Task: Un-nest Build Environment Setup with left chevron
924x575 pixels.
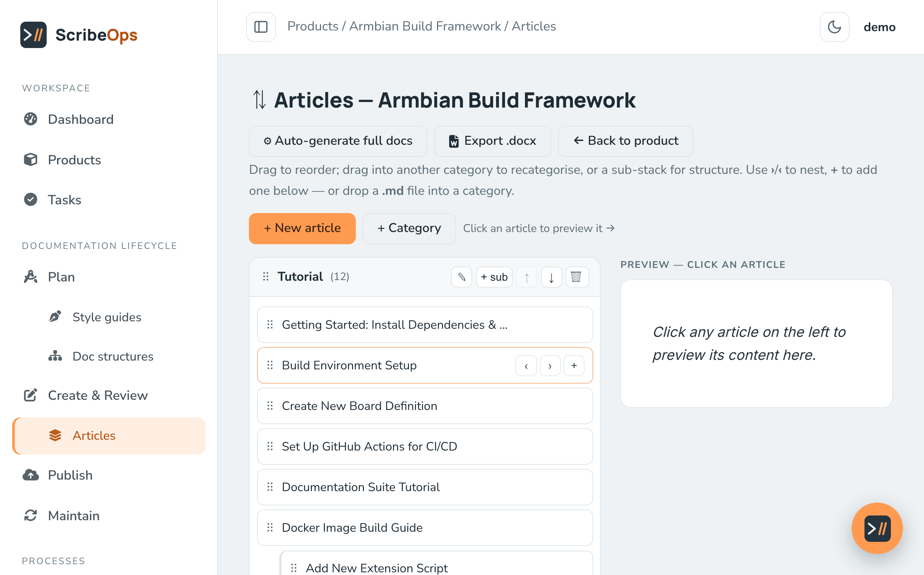Action: click(x=526, y=365)
